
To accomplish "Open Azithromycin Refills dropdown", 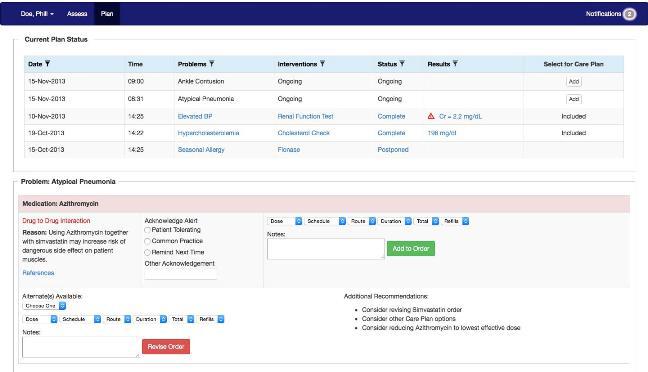I will tap(455, 221).
